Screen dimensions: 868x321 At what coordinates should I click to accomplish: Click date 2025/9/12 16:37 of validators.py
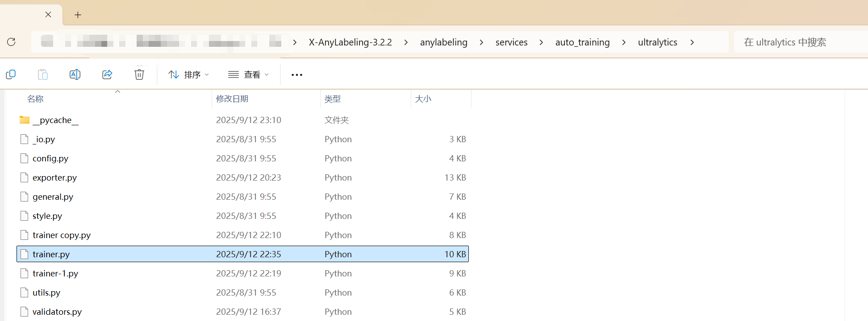coord(249,312)
